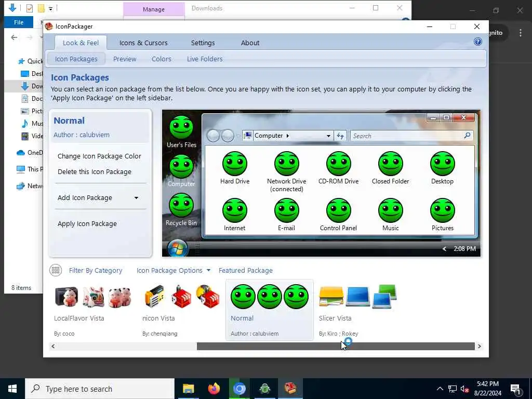Open the About tab

(250, 43)
